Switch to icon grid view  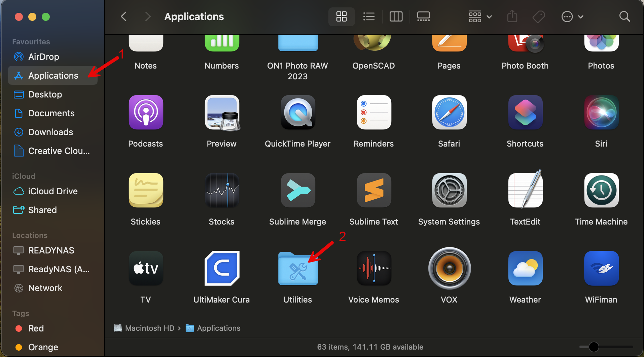342,16
